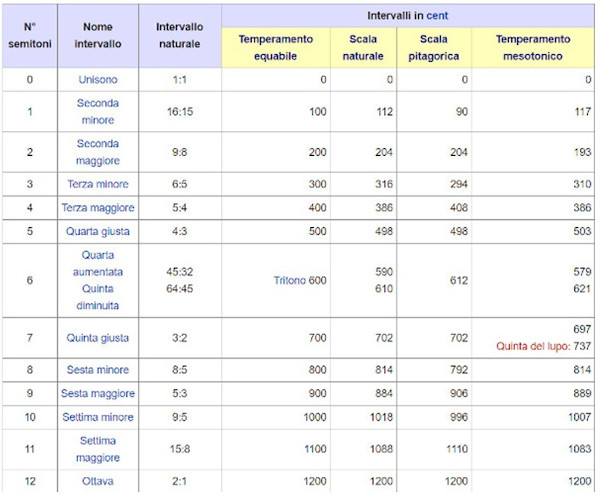Open the Settima maggiore link
This screenshot has height=498, width=600.
(105, 448)
